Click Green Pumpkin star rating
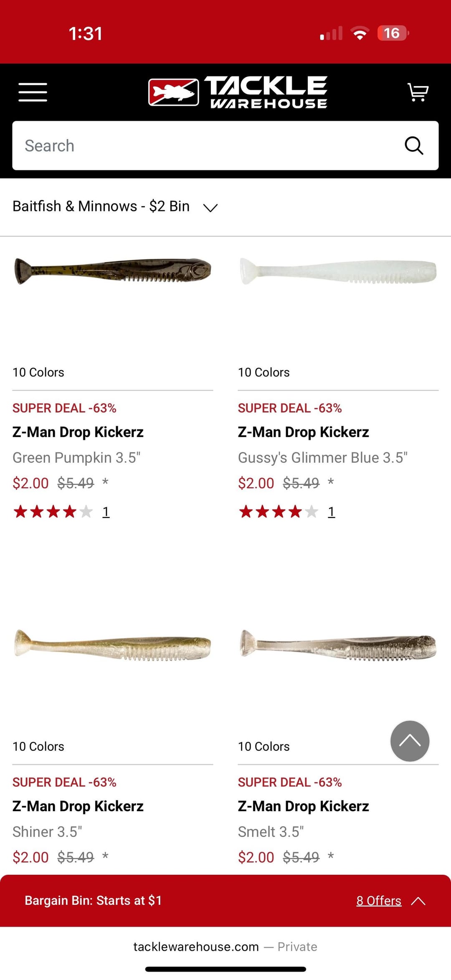Image resolution: width=451 pixels, height=980 pixels. point(53,512)
